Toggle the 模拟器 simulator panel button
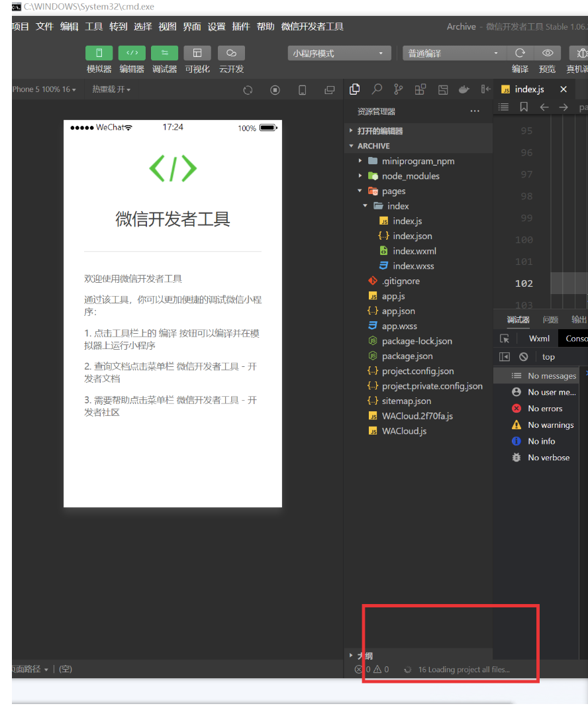Image resolution: width=588 pixels, height=714 pixels. click(99, 53)
